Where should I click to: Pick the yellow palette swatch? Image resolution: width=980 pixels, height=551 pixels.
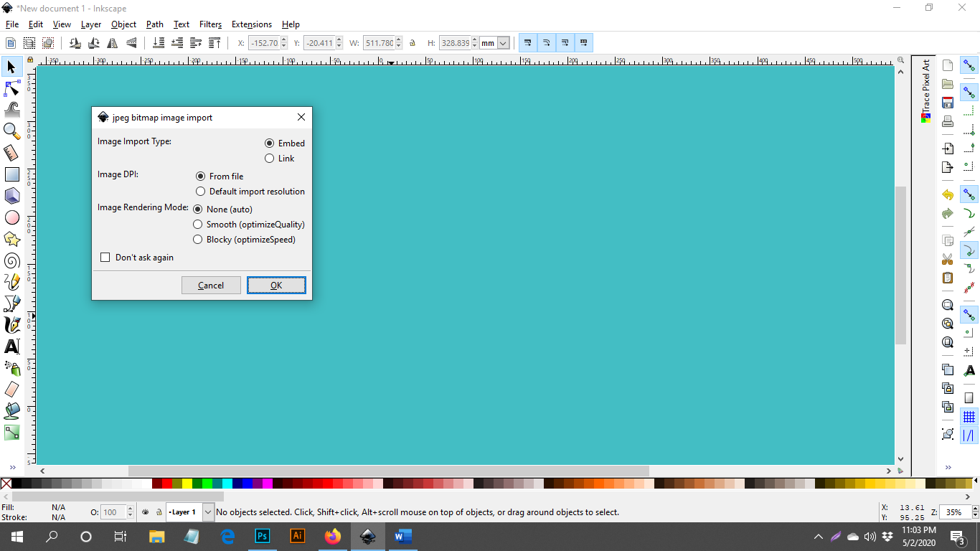click(187, 484)
